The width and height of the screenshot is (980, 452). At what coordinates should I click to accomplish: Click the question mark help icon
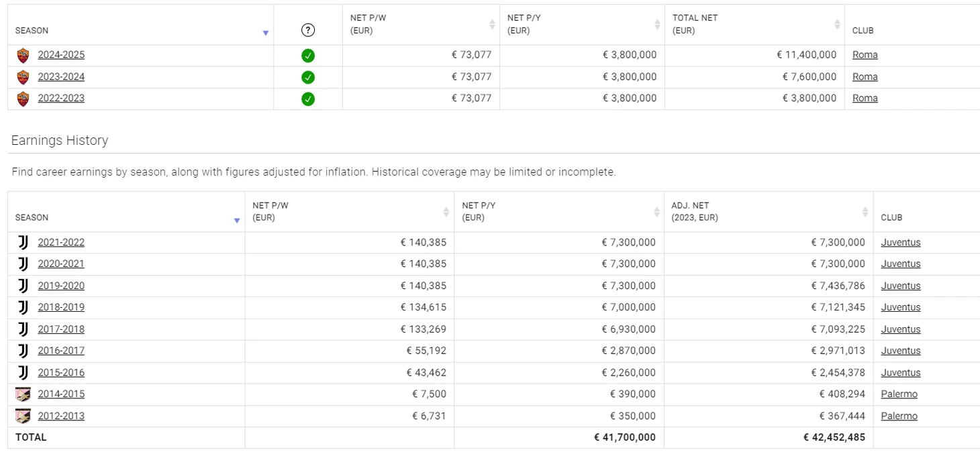[307, 30]
